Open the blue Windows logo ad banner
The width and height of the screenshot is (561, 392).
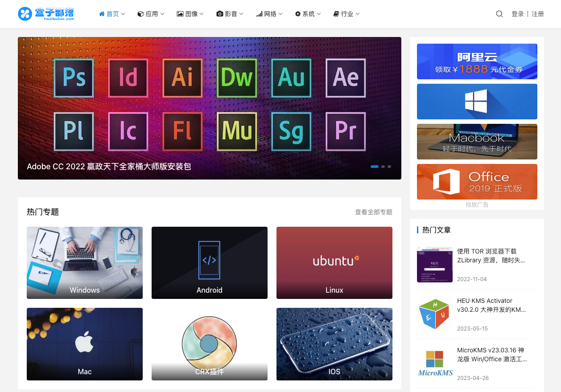pyautogui.click(x=477, y=102)
